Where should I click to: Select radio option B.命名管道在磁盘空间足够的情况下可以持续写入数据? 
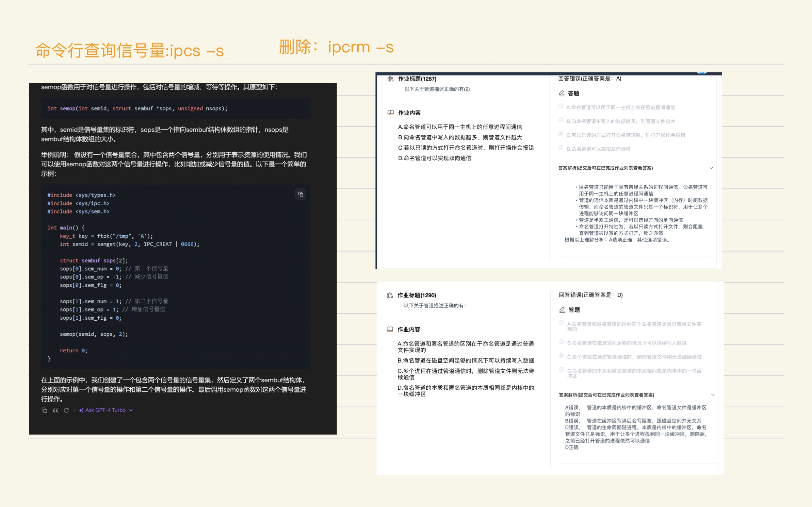[x=561, y=342]
